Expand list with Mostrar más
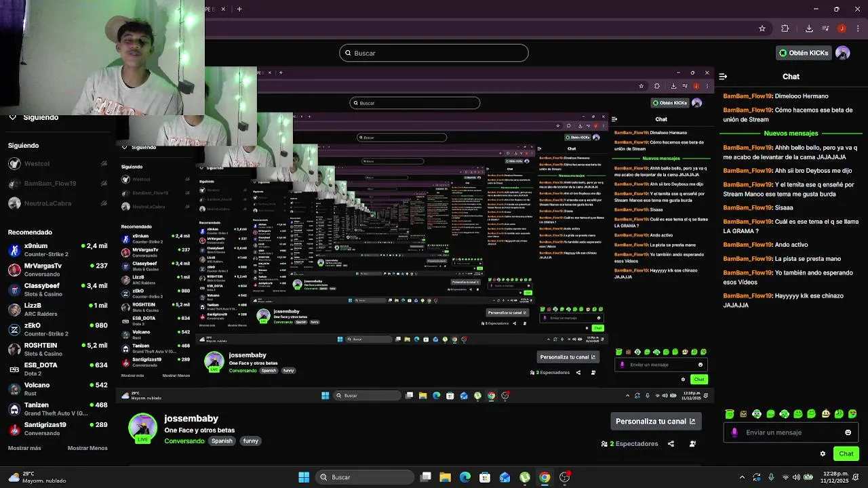 [x=24, y=448]
